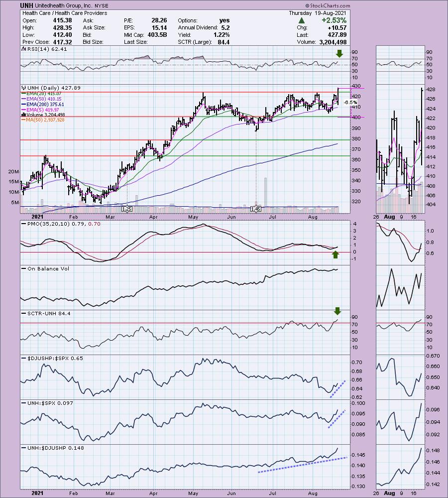Click the date Thursday 19-Aug-2021

(318, 13)
